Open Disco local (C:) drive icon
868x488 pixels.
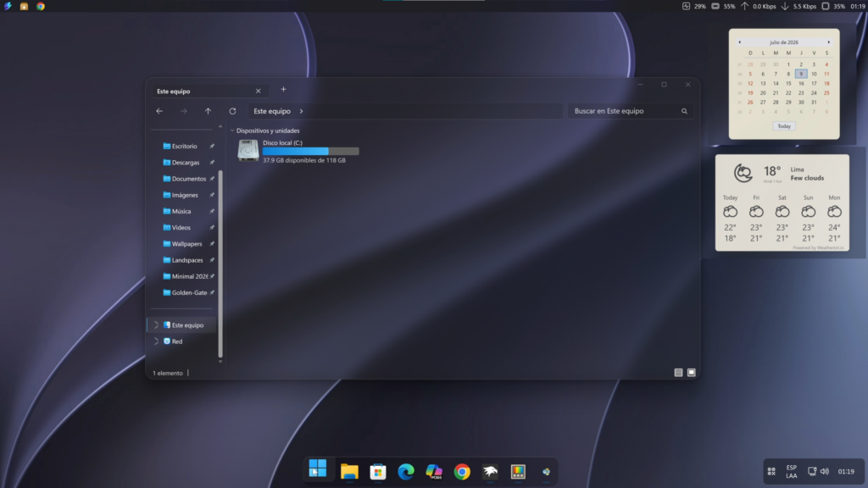[248, 151]
